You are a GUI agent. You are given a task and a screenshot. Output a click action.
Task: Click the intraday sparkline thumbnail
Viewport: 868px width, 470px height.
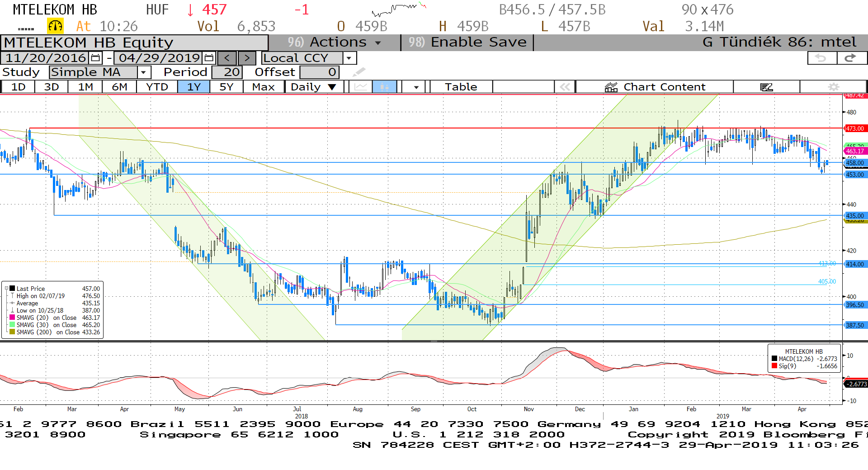[399, 9]
